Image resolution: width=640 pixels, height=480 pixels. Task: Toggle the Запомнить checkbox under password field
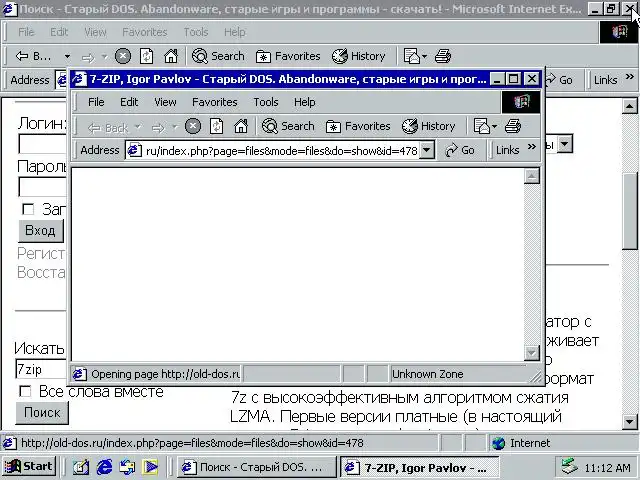pos(28,209)
